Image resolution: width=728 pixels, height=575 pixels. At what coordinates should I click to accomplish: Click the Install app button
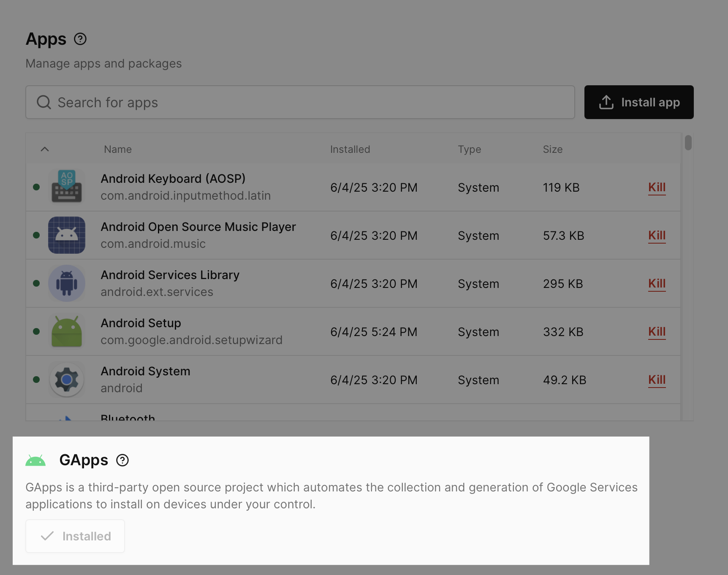(639, 102)
